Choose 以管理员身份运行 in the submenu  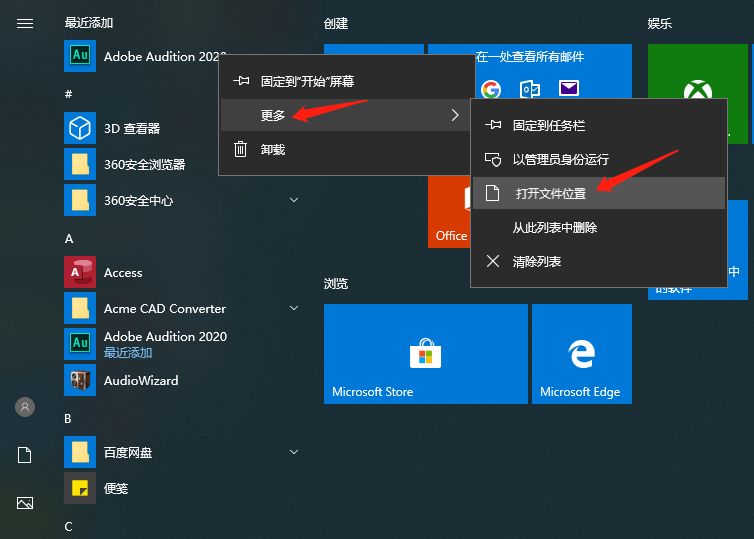599,159
